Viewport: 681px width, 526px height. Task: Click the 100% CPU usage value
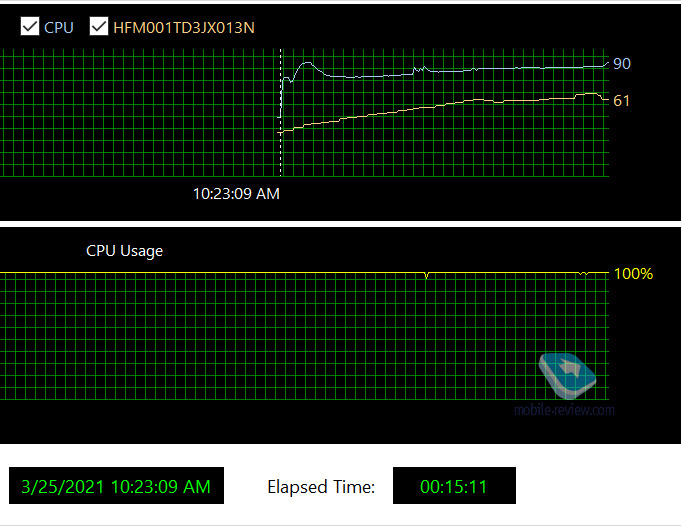[633, 274]
